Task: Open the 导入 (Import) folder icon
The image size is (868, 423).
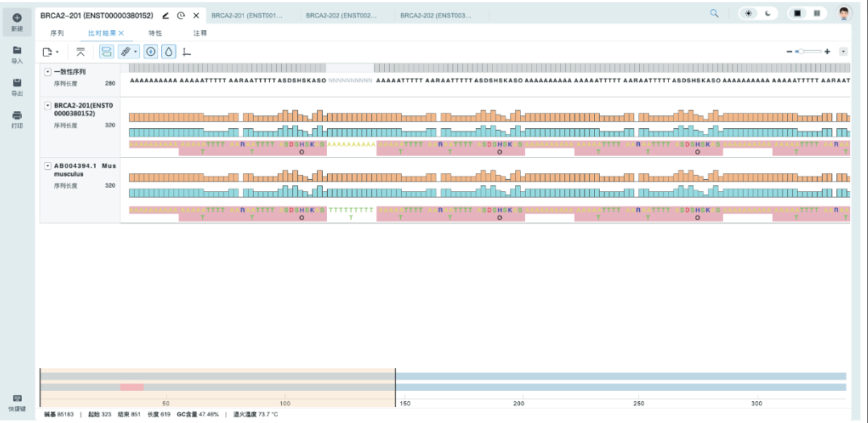Action: [17, 54]
